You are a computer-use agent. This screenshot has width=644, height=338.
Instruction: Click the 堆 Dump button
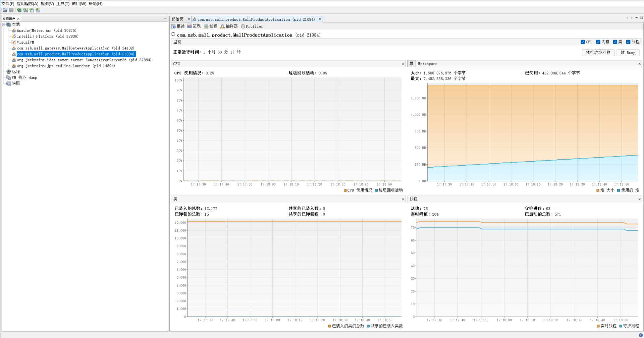628,53
